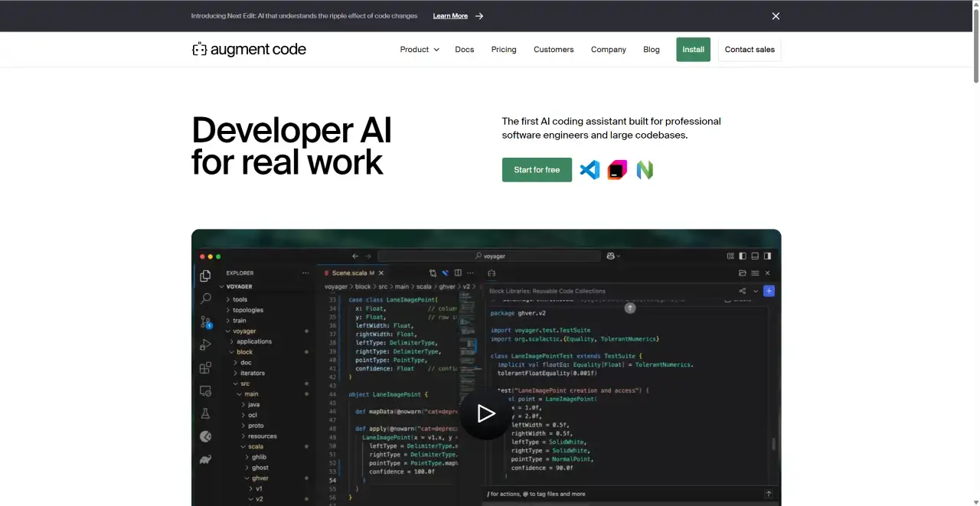Click the round scroll-up arrow in chat
980x506 pixels.
(630, 308)
